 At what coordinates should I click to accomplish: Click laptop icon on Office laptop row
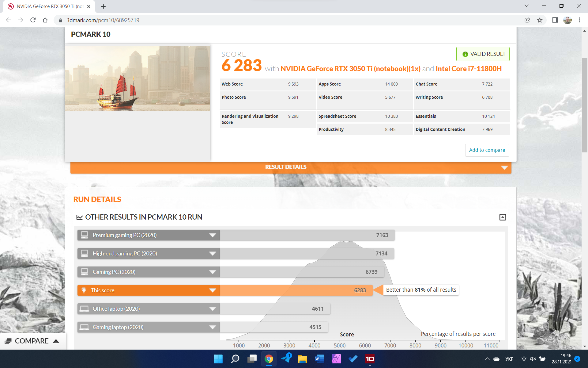[x=84, y=309]
